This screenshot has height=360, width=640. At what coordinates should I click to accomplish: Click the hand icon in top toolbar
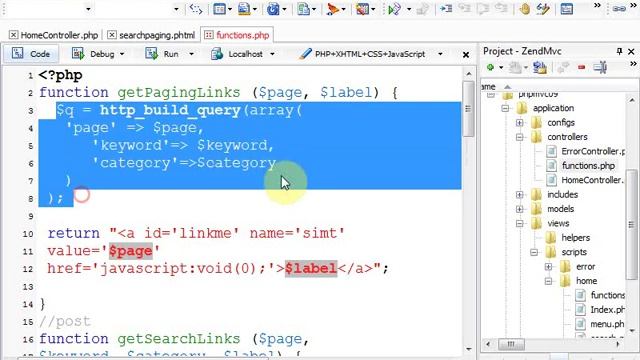tap(524, 9)
